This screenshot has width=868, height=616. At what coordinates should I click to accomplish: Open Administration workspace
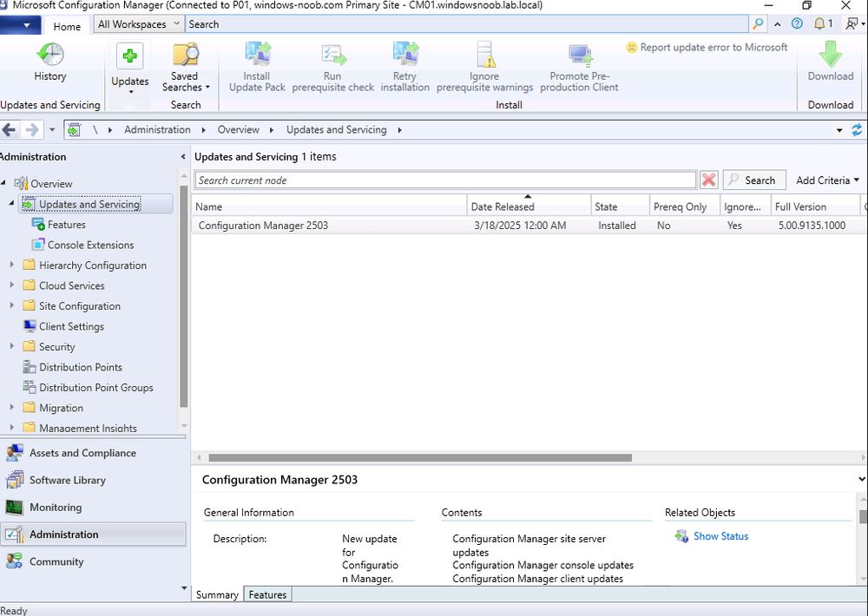[x=93, y=534]
